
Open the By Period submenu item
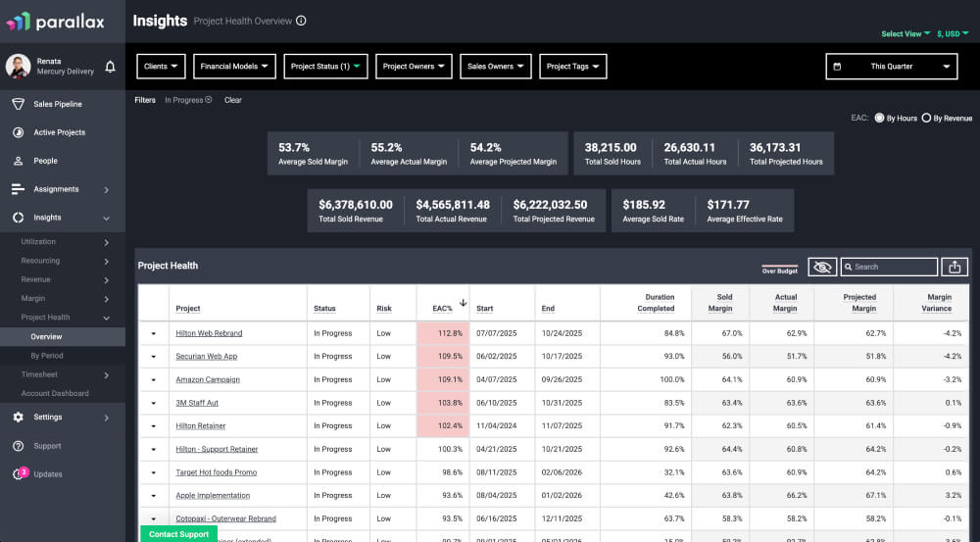tap(47, 356)
